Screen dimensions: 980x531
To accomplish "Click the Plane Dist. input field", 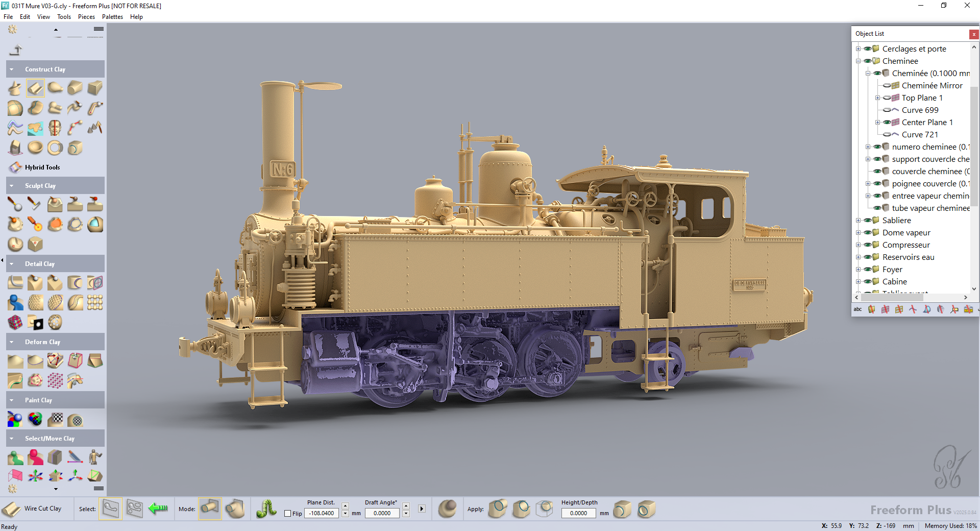I will click(322, 514).
